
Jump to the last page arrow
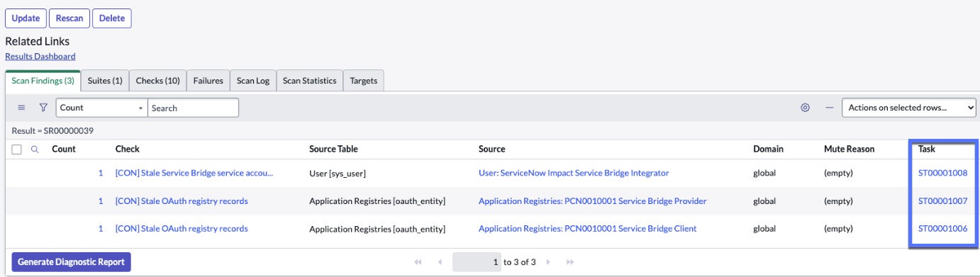point(570,262)
